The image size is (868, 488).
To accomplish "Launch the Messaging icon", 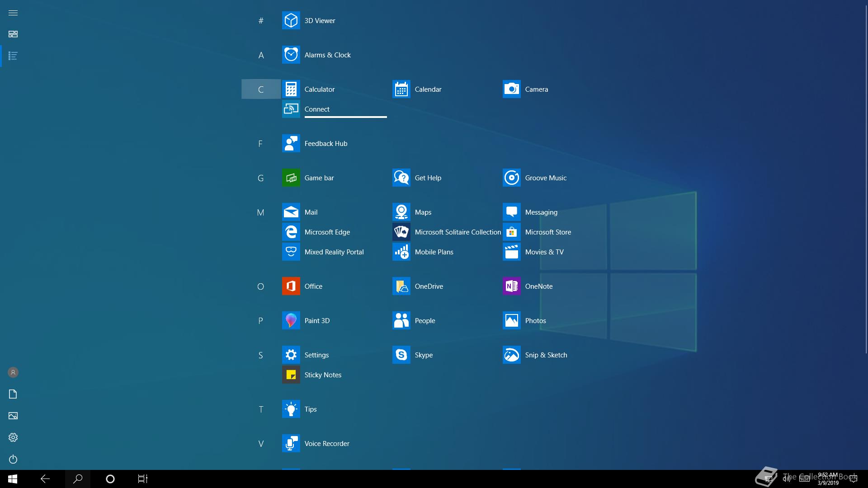I will 511,212.
